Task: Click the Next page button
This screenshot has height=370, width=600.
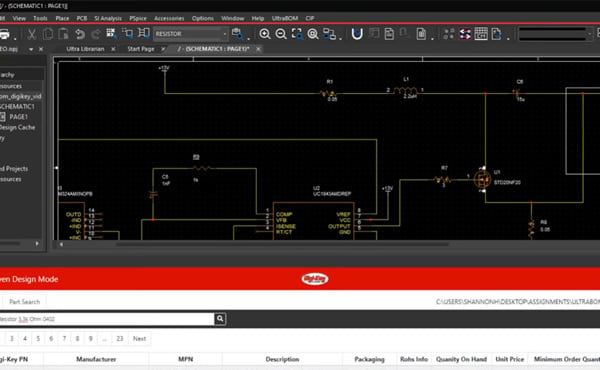Action: pos(139,339)
